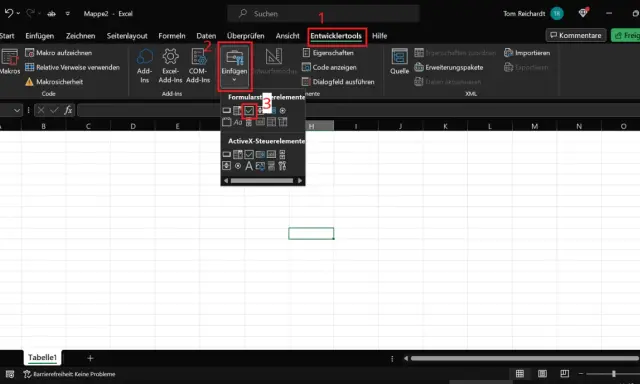Open COM-Add-Ins manager
640x384 pixels.
click(x=198, y=66)
